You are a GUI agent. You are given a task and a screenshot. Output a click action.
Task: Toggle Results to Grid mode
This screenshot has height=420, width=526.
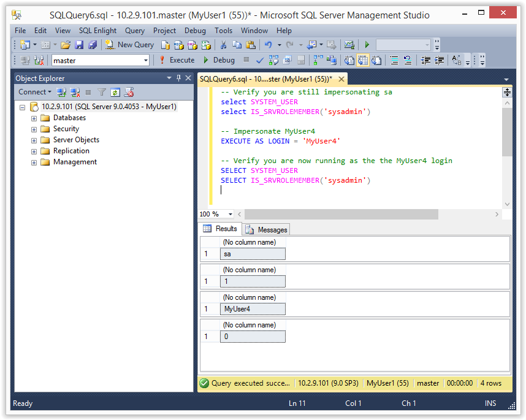363,60
